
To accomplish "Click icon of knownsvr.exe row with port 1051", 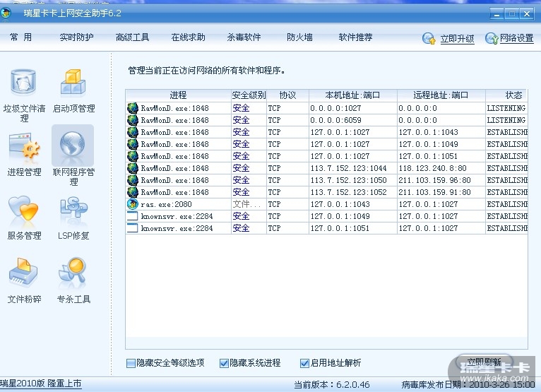I will (133, 228).
